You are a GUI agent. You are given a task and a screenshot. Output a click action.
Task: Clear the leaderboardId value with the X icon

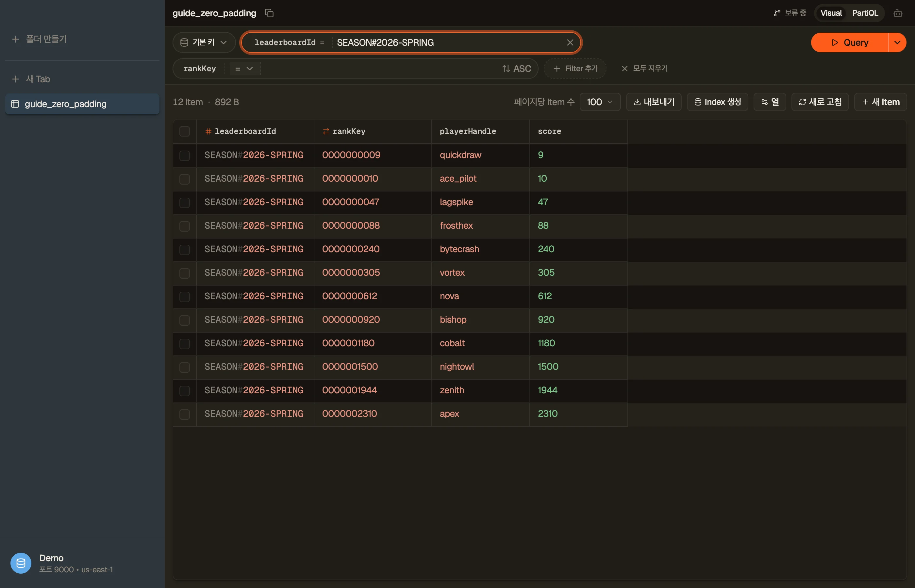[x=570, y=42]
